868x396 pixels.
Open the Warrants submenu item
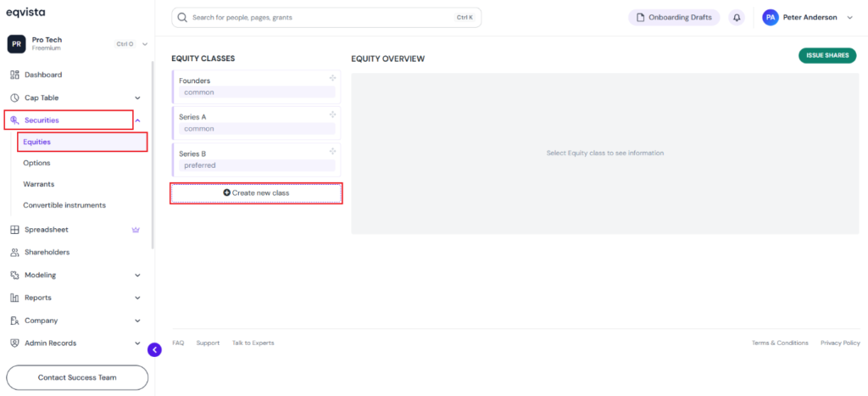pyautogui.click(x=39, y=184)
